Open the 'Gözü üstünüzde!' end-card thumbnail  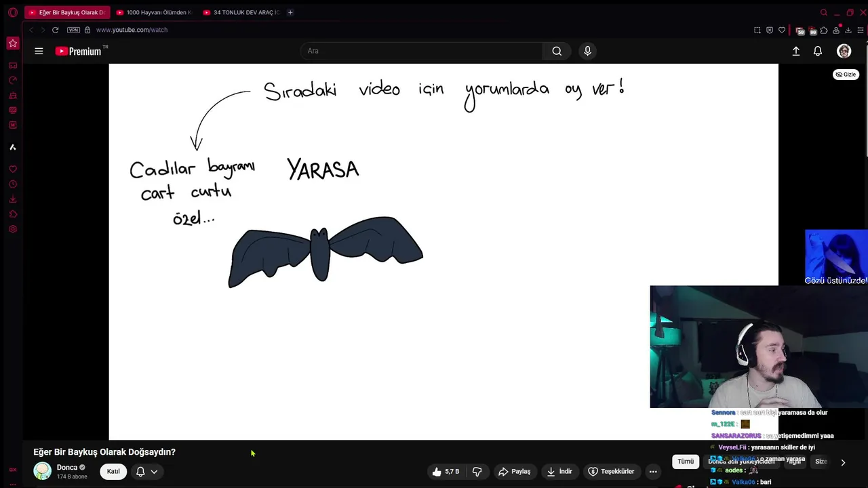point(836,258)
